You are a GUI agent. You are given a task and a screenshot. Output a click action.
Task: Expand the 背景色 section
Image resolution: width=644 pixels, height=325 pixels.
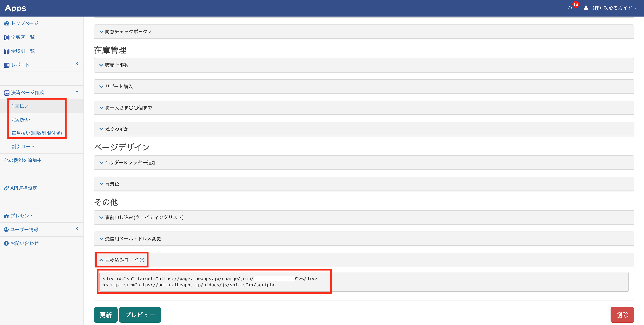[x=364, y=184]
